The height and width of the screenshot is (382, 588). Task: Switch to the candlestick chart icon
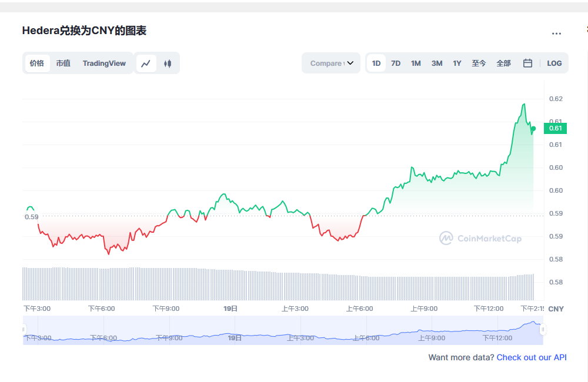tap(168, 63)
